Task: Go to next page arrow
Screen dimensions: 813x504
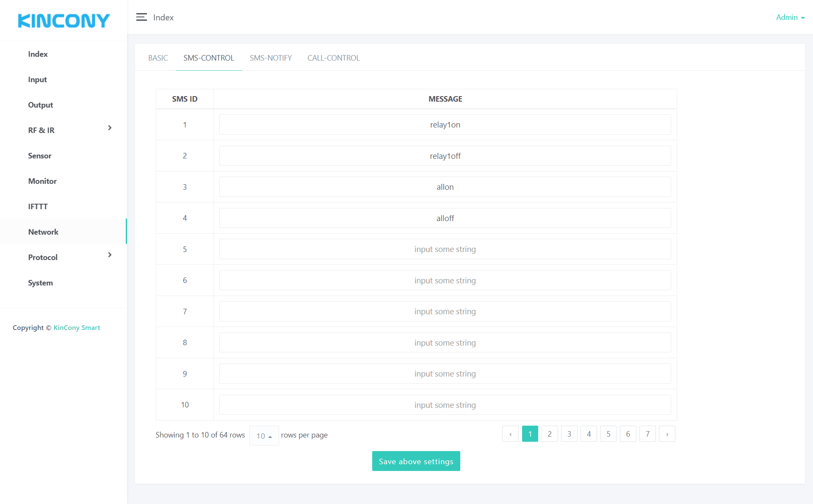Action: (x=667, y=434)
